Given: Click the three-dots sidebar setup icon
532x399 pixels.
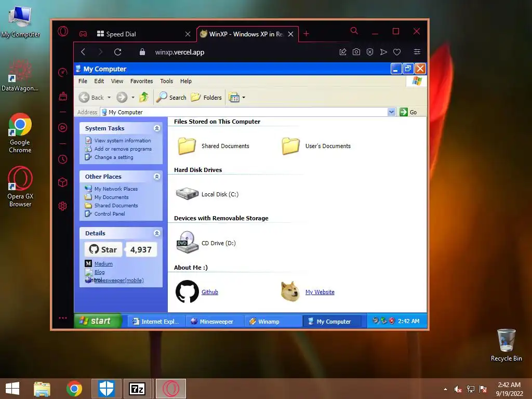Looking at the screenshot, I should (63, 318).
